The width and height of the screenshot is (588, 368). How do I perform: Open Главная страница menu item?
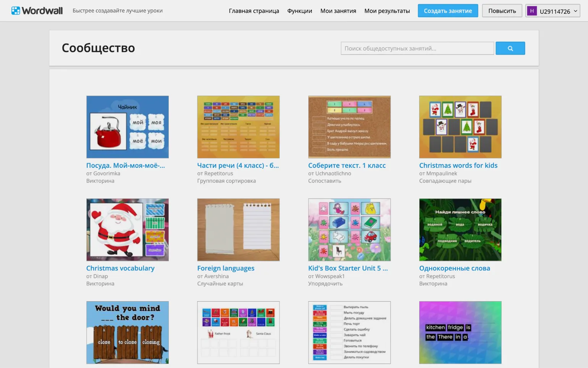[254, 11]
